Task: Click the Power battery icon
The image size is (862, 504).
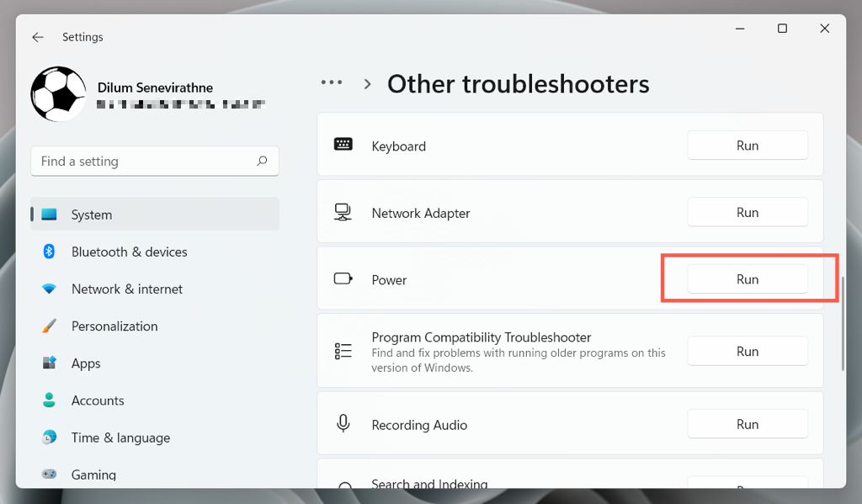Action: coord(343,279)
